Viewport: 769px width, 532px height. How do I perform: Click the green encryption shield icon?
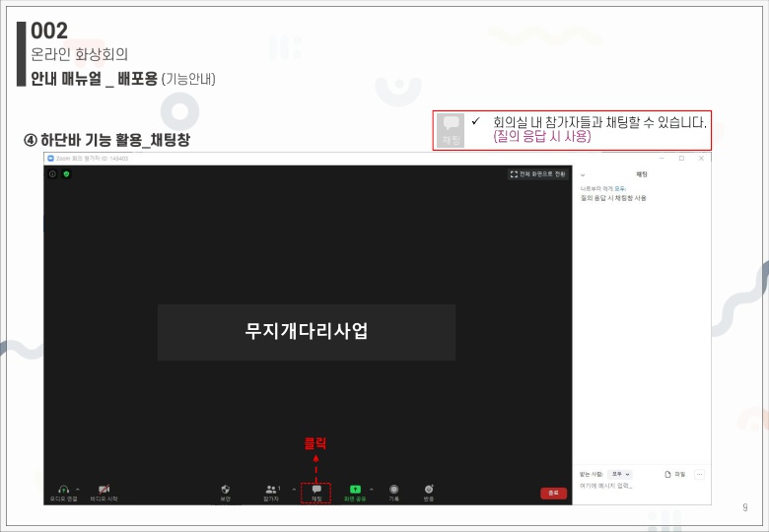(x=66, y=173)
